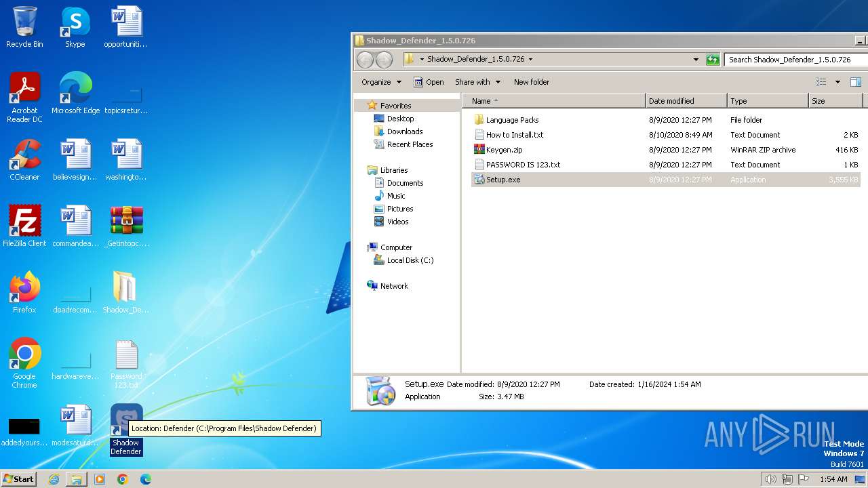Open the Videos library
Screen dimensions: 868x488
397,222
